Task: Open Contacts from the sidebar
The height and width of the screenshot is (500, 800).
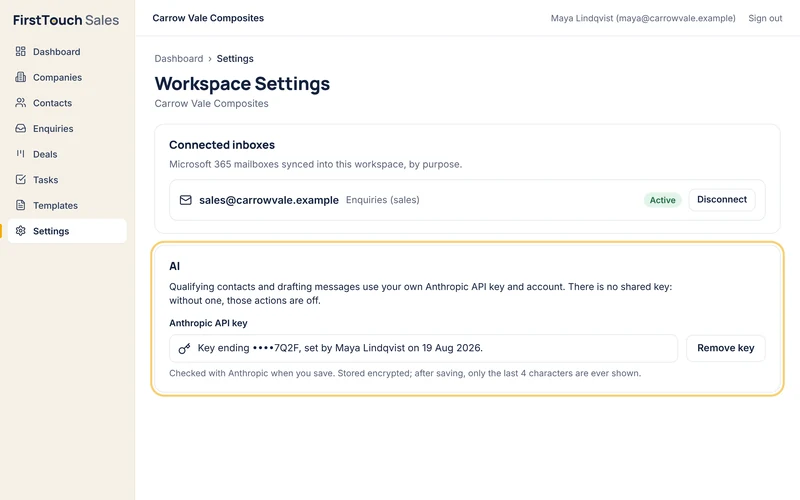Action: click(x=67, y=103)
